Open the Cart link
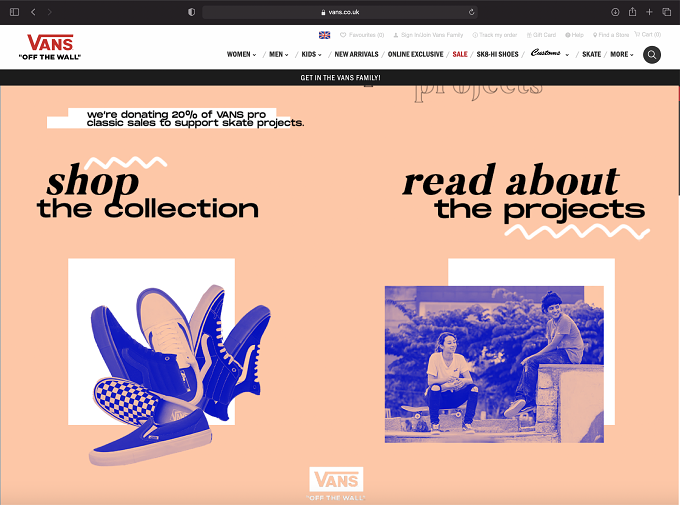 [647, 34]
